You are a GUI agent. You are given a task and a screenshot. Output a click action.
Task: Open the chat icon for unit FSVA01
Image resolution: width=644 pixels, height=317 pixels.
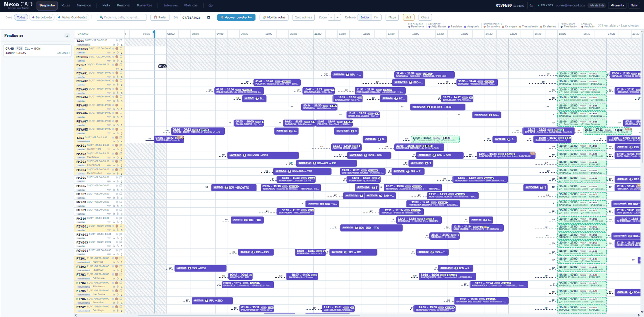coord(120,73)
